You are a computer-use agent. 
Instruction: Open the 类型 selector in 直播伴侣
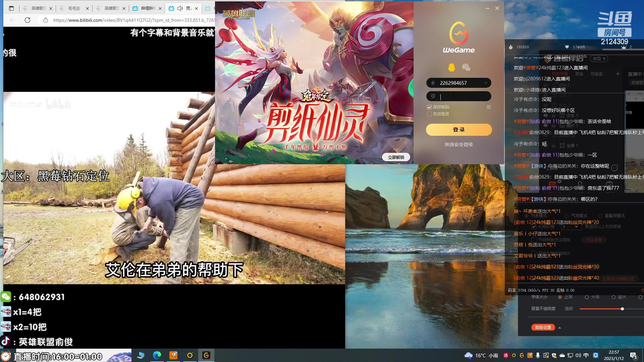pyautogui.click(x=599, y=58)
